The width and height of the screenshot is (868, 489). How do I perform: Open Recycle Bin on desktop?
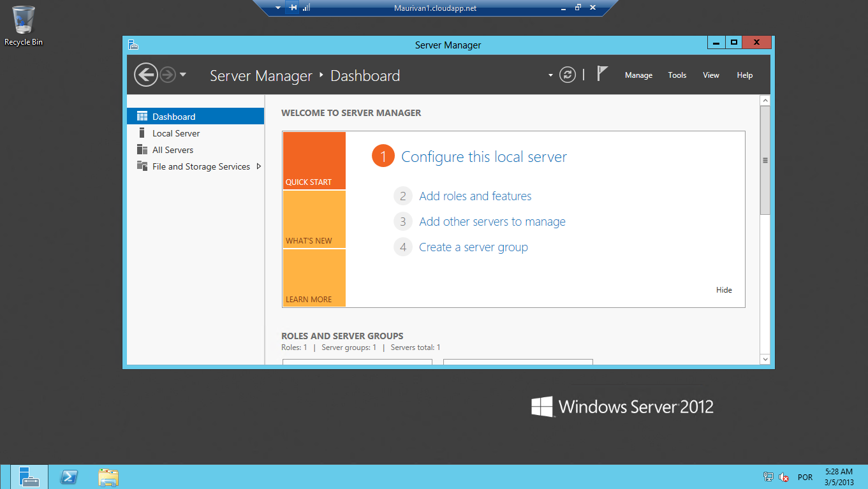pos(24,26)
